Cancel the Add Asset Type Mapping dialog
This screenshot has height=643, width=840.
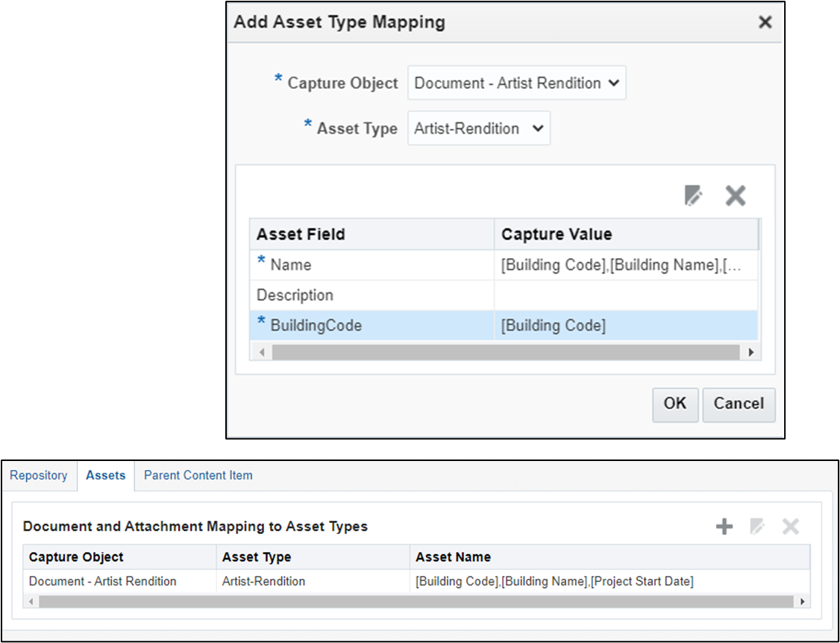pyautogui.click(x=739, y=404)
